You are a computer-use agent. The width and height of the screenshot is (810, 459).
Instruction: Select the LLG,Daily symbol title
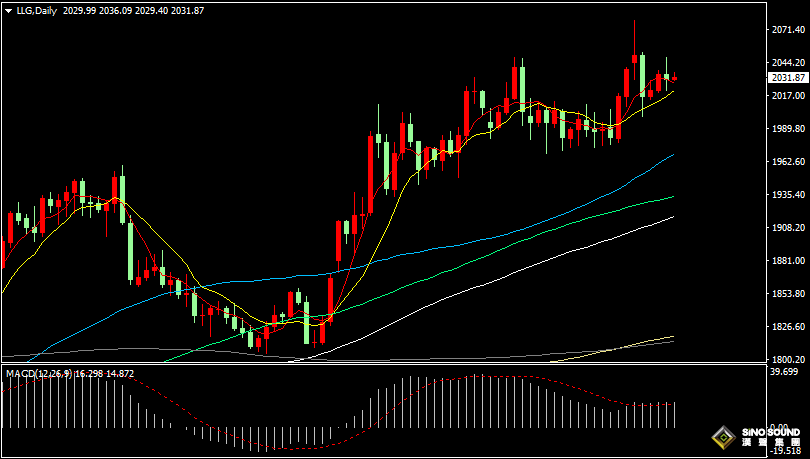tap(37, 10)
